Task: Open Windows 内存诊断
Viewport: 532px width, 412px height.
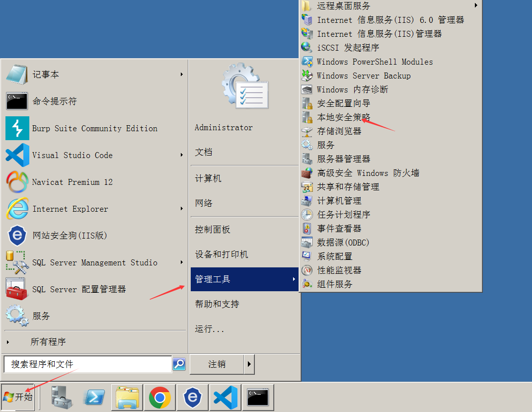Action: click(390, 89)
